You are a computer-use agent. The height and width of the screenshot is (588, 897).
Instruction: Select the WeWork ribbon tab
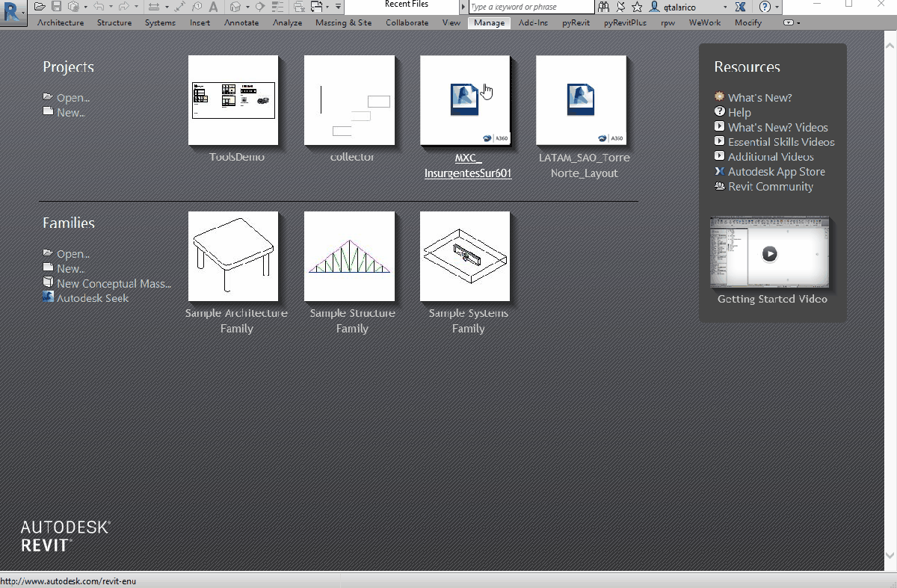705,23
